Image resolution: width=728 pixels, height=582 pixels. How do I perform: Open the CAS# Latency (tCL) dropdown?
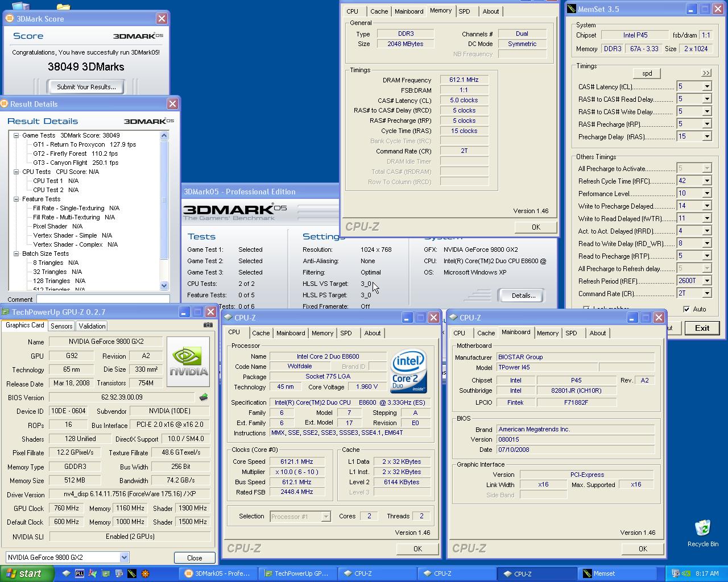click(706, 86)
